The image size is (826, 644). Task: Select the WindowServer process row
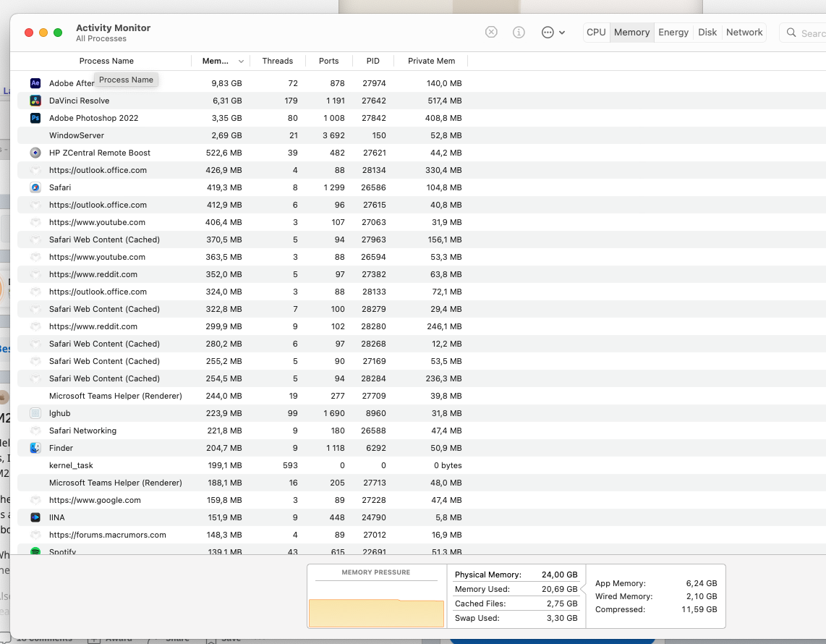422,135
